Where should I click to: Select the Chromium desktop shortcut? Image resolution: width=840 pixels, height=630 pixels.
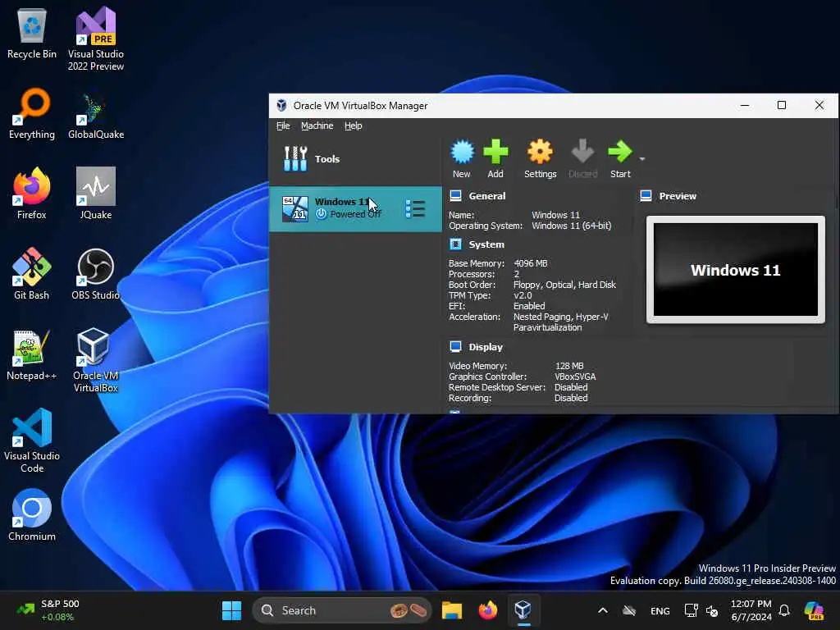pyautogui.click(x=32, y=515)
